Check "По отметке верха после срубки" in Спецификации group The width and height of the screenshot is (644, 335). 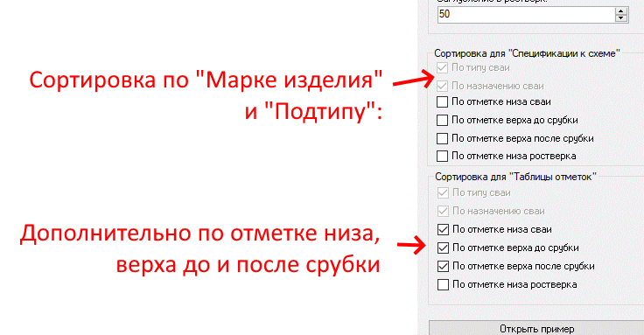(442, 138)
